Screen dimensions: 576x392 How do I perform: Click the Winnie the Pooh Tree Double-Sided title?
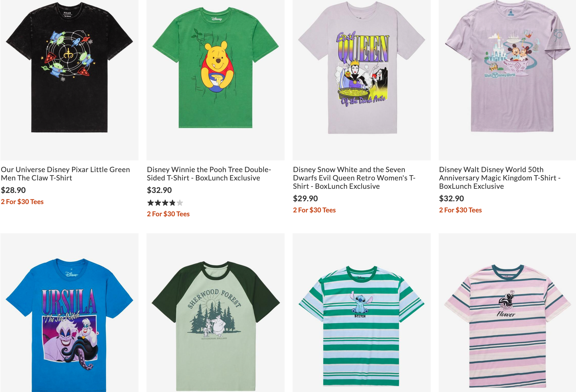click(209, 174)
